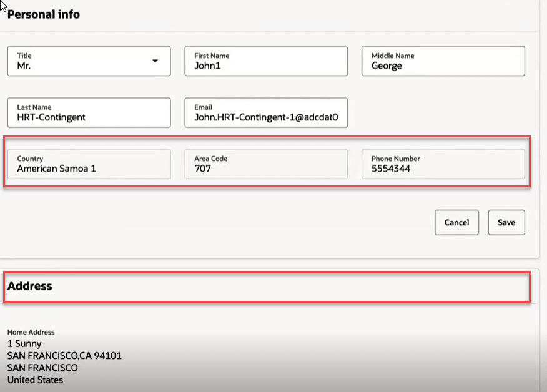Click the Cancel button
Image resolution: width=547 pixels, height=392 pixels.
[456, 222]
